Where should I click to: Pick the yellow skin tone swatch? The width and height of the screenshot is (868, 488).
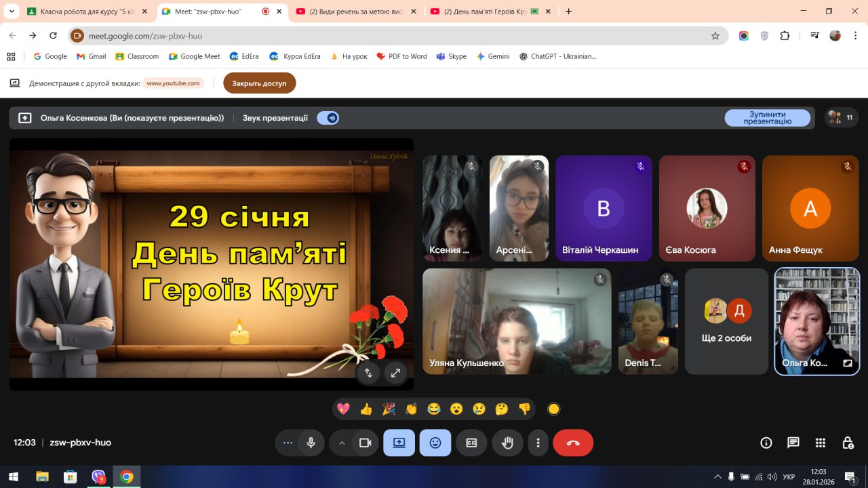pyautogui.click(x=553, y=409)
